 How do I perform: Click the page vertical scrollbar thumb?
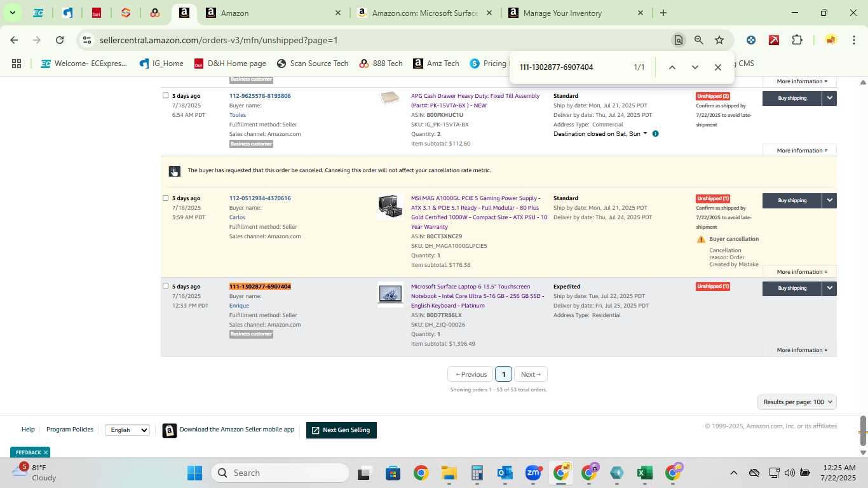pyautogui.click(x=863, y=431)
